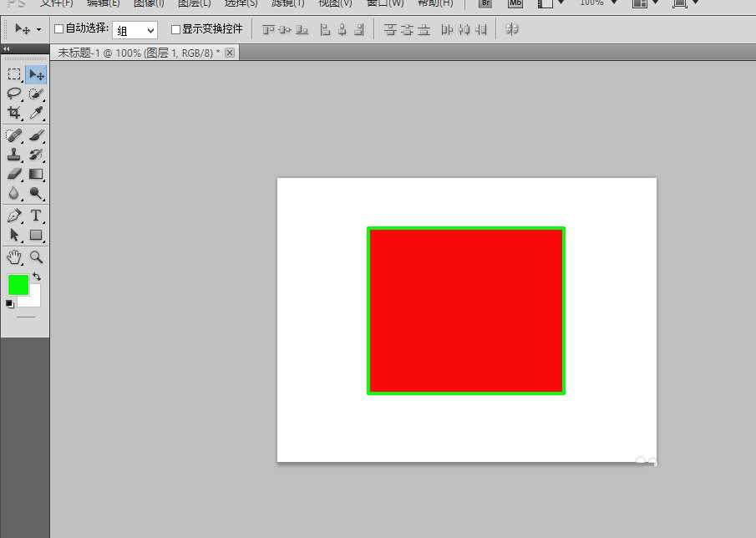Pick the Eyedropper tool
756x538 pixels.
pyautogui.click(x=36, y=113)
